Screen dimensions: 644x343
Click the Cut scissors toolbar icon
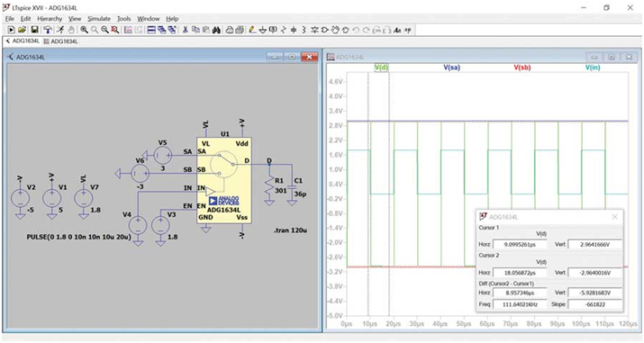coord(186,30)
